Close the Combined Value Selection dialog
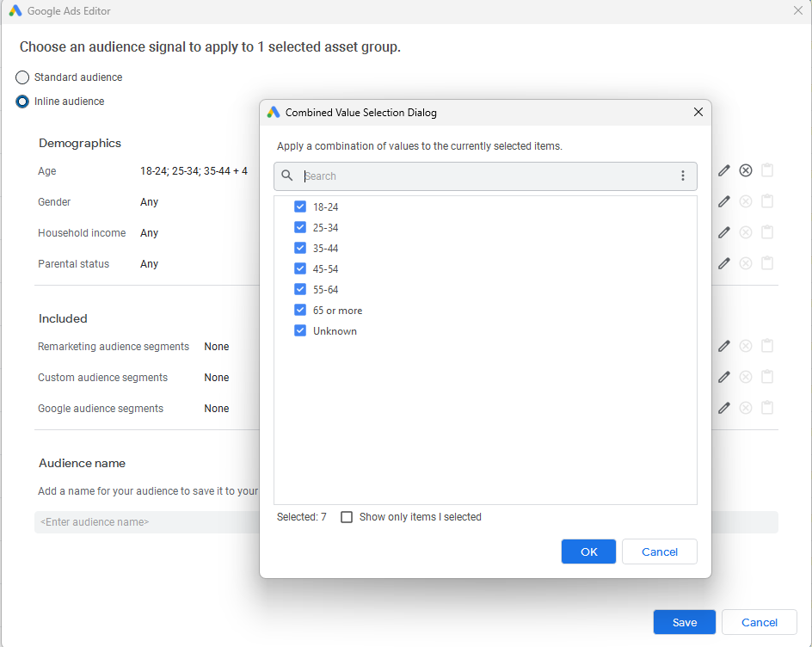Image resolution: width=812 pixels, height=647 pixels. point(698,112)
